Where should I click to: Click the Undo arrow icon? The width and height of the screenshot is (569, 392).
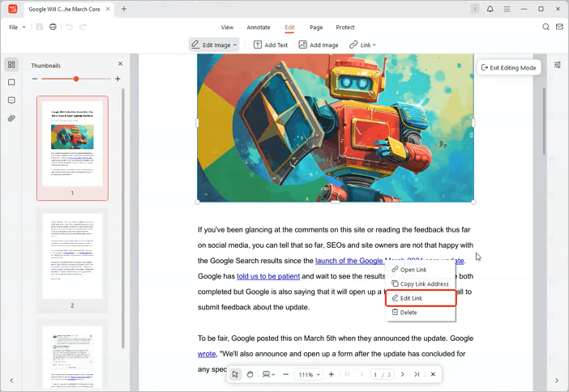70,27
